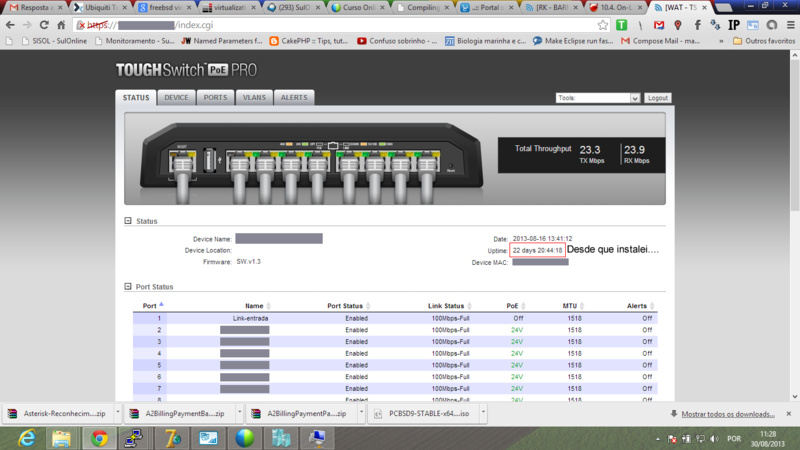The image size is (800, 450).
Task: Bookmark this page with the star icon
Action: 603,25
